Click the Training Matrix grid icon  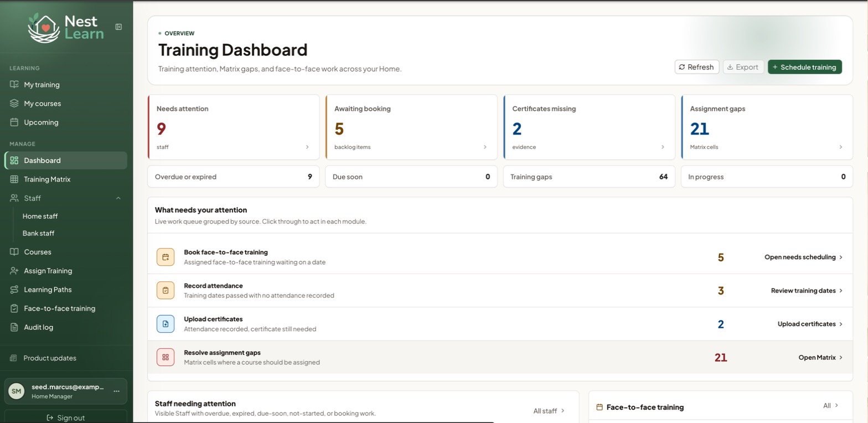(x=14, y=179)
